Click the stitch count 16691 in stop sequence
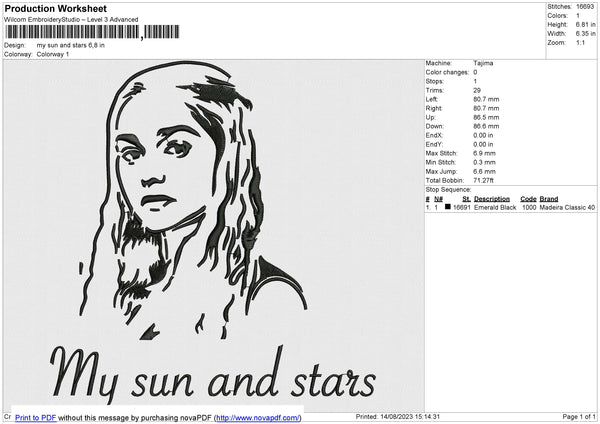 tap(462, 207)
